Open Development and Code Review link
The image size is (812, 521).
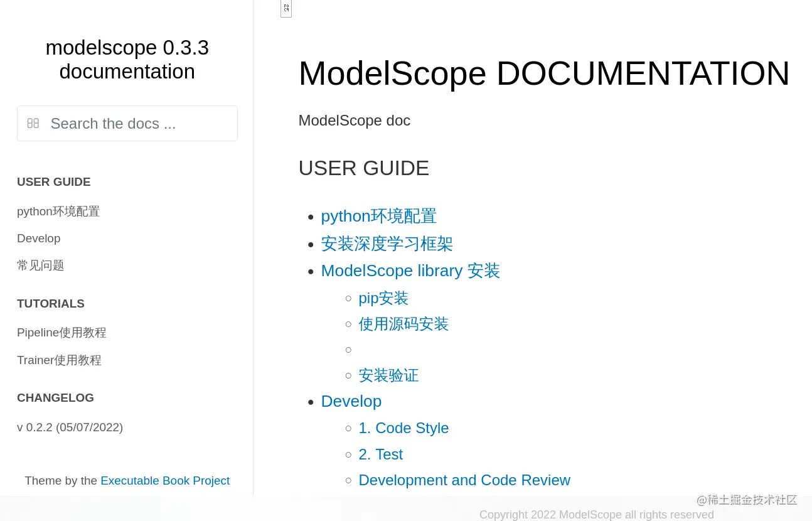coord(464,480)
